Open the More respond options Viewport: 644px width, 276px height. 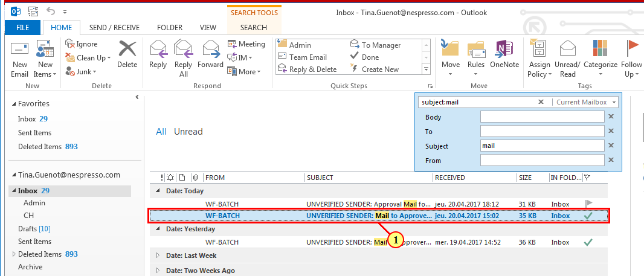click(245, 72)
